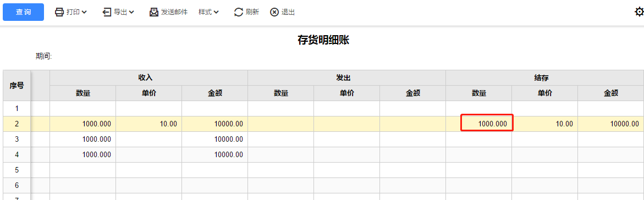The width and height of the screenshot is (644, 200).
Task: Select the 结存 column group header
Action: 544,77
